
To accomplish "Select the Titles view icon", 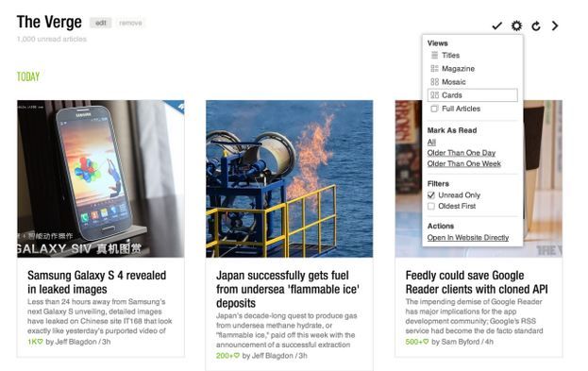I will [434, 55].
